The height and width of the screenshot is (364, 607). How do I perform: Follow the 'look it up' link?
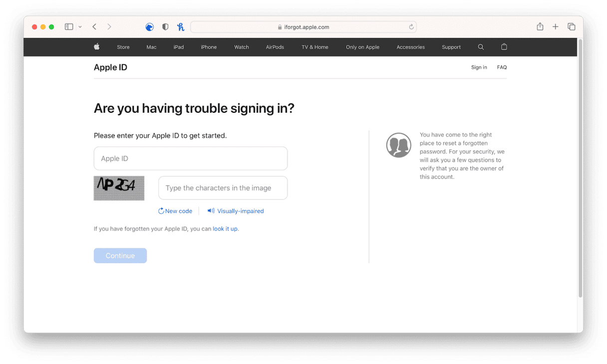coord(225,229)
